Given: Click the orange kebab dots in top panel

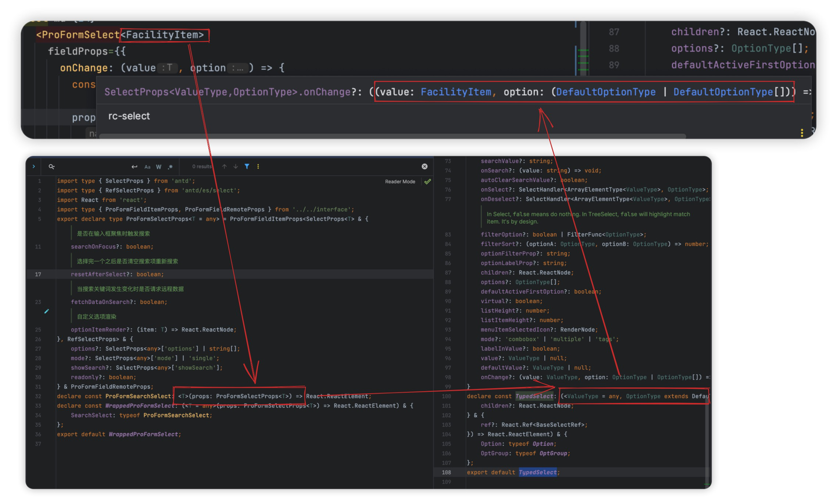Looking at the screenshot, I should (802, 133).
